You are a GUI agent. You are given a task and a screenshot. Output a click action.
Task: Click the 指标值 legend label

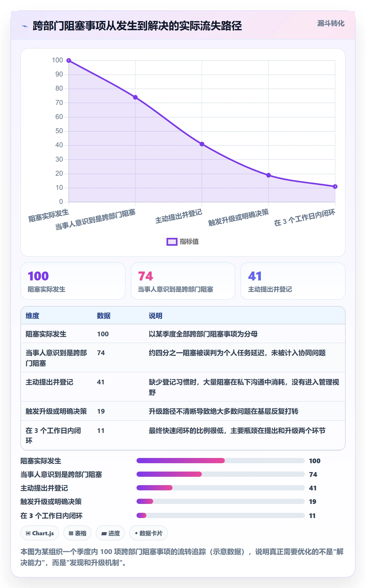[189, 242]
